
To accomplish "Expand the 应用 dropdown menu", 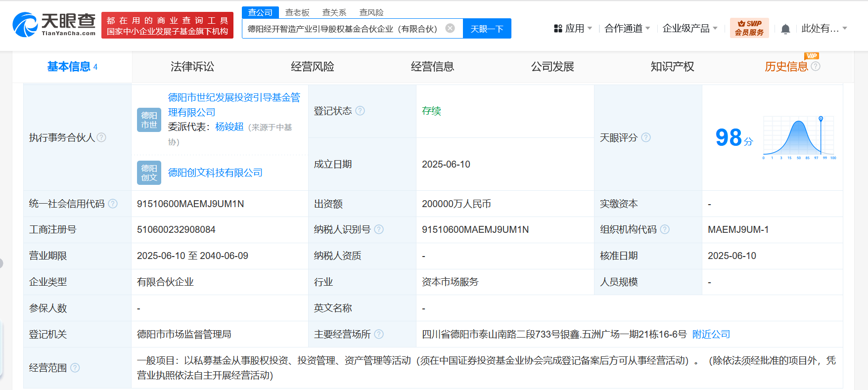I will tap(573, 29).
